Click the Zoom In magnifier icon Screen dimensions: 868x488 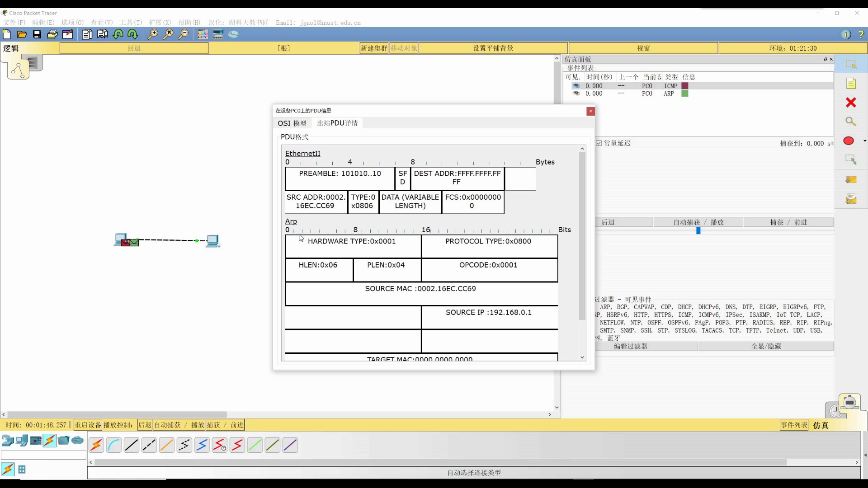(153, 34)
